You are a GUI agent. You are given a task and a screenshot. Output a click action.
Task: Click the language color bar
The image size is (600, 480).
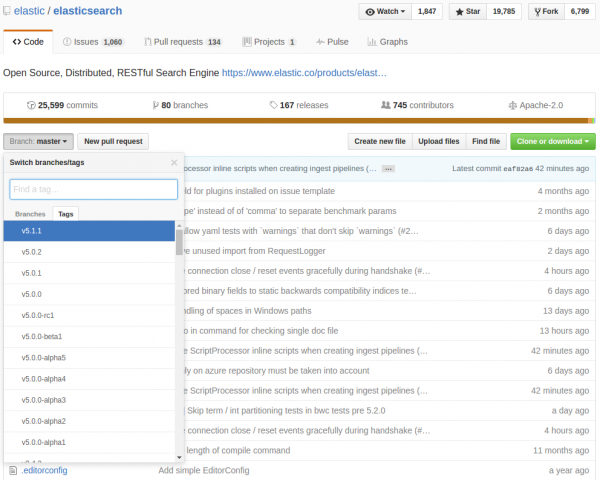300,121
